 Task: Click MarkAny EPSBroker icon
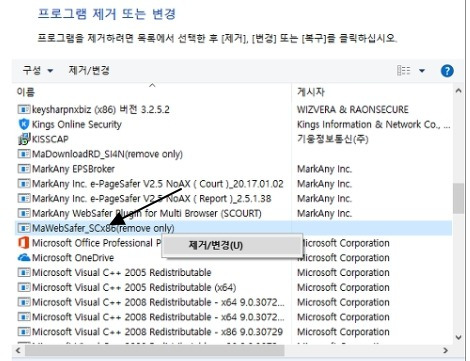coord(24,169)
